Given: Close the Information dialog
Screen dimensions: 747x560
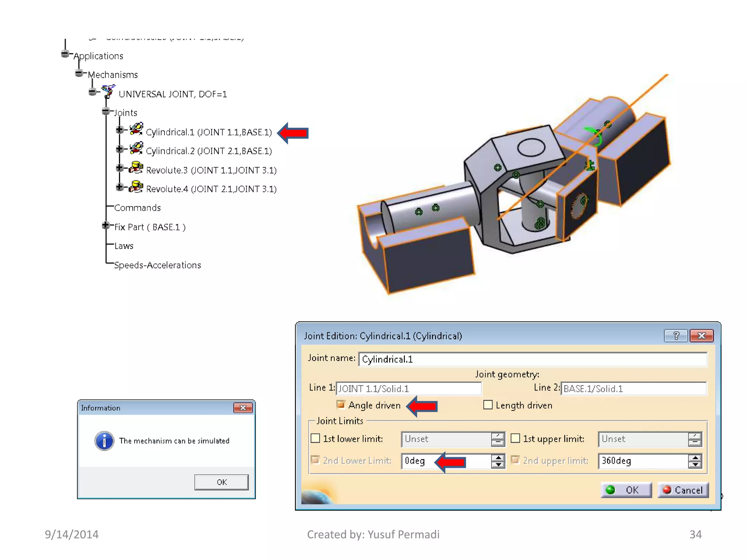Looking at the screenshot, I should click(243, 408).
